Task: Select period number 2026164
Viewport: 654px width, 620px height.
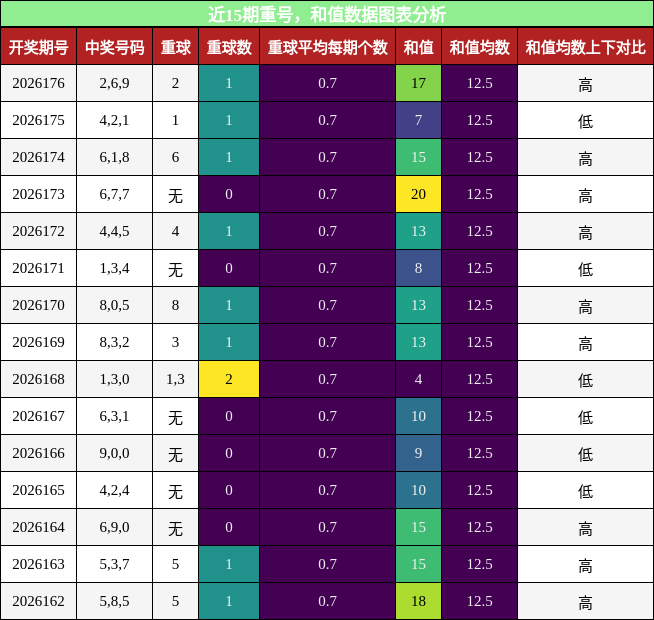Action: tap(38, 527)
